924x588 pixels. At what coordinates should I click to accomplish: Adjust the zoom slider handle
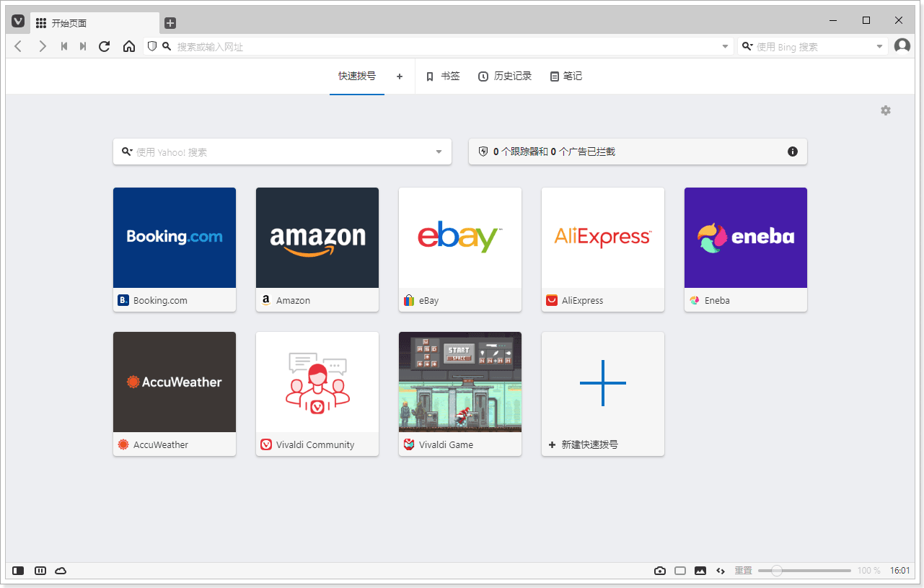point(776,571)
